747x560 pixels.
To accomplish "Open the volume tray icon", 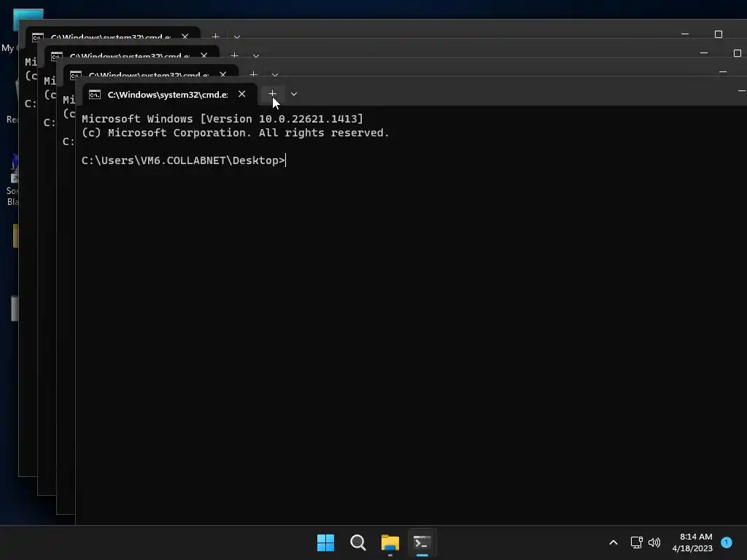I will click(654, 542).
